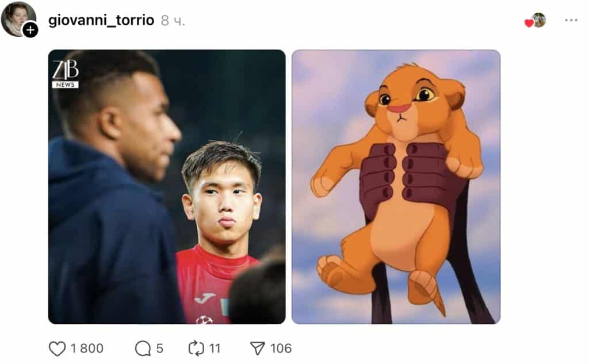Click the comment count of 5
Screen dimensions: 589x364
(159, 348)
